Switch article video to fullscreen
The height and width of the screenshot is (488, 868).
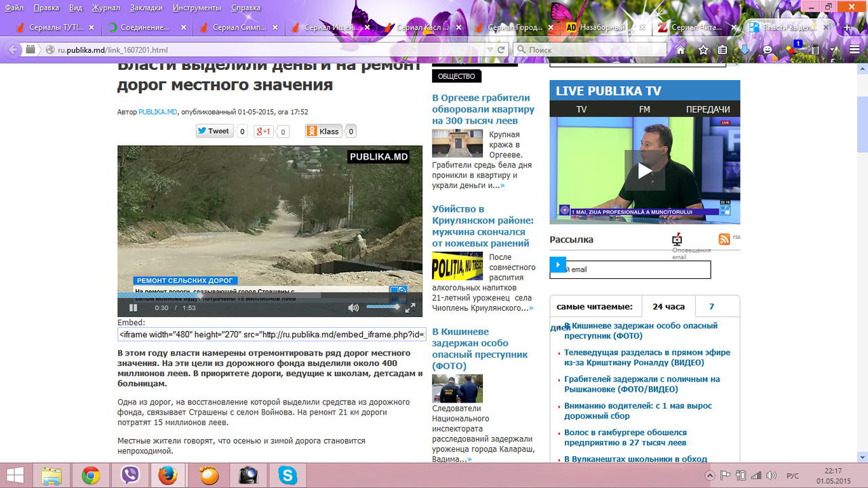[x=410, y=307]
